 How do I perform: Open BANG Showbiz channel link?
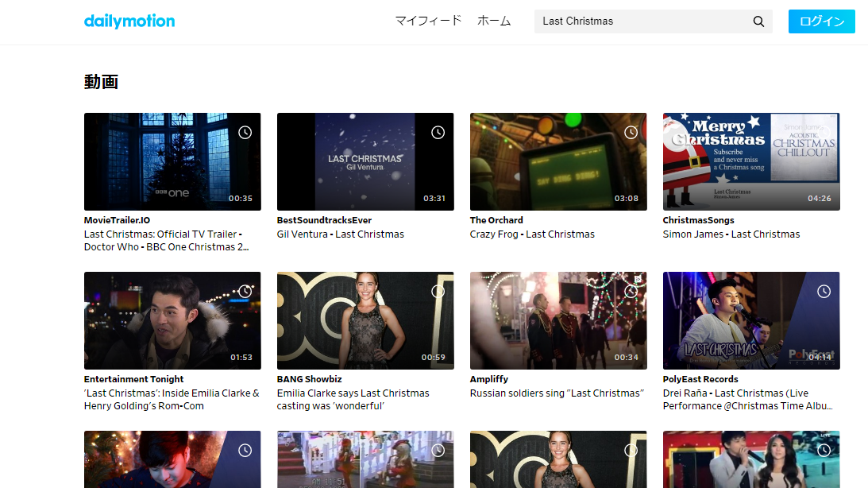pos(309,379)
